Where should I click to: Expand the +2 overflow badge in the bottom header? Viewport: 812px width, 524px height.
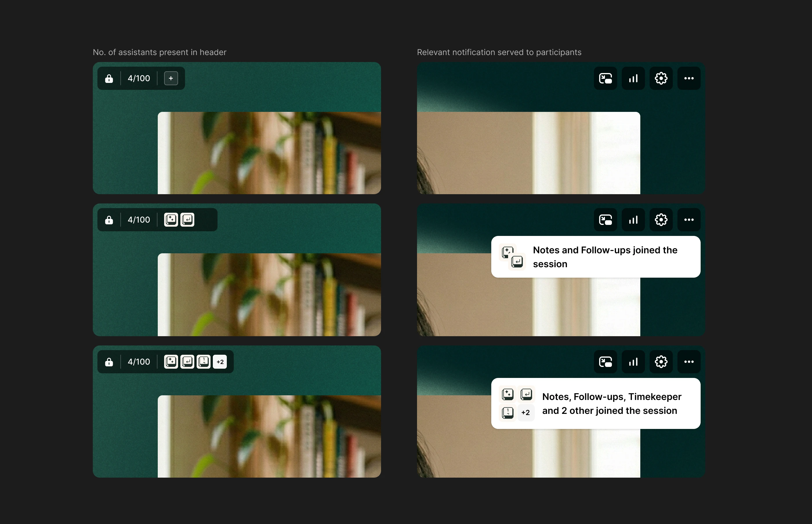[x=220, y=362]
